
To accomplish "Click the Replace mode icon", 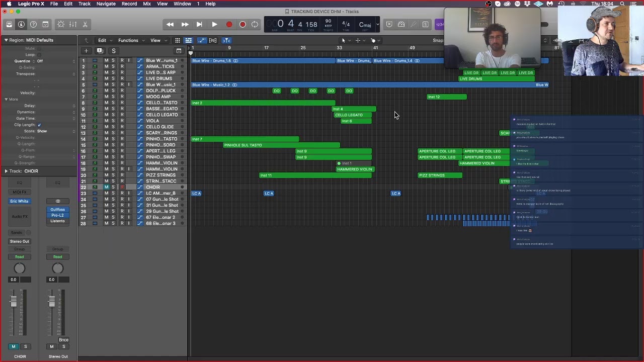I will coord(389,24).
